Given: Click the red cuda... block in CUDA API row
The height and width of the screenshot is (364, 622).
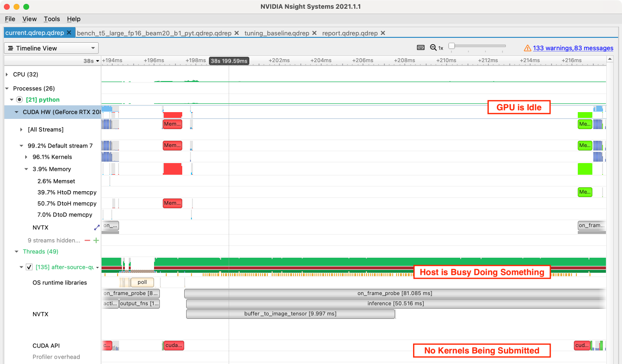Looking at the screenshot, I should pyautogui.click(x=174, y=346).
